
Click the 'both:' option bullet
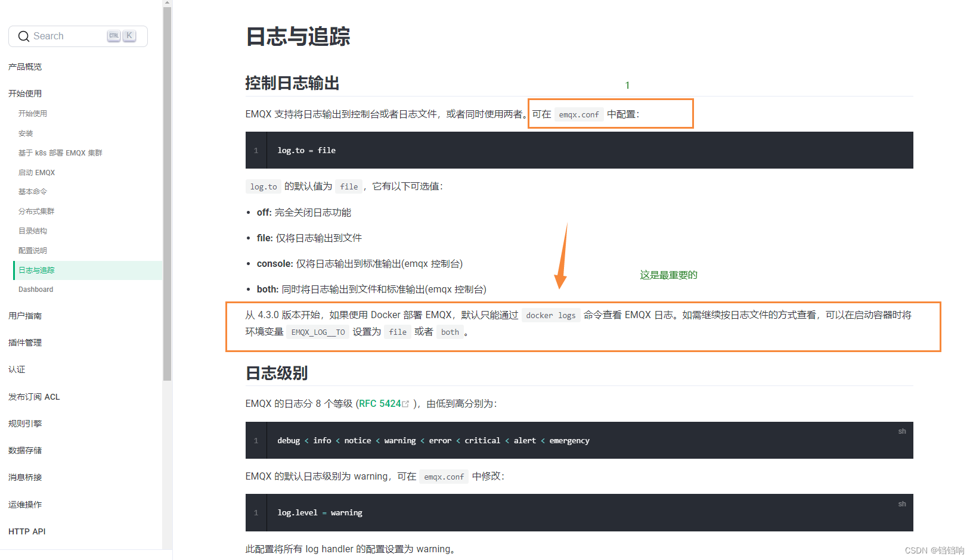(371, 290)
